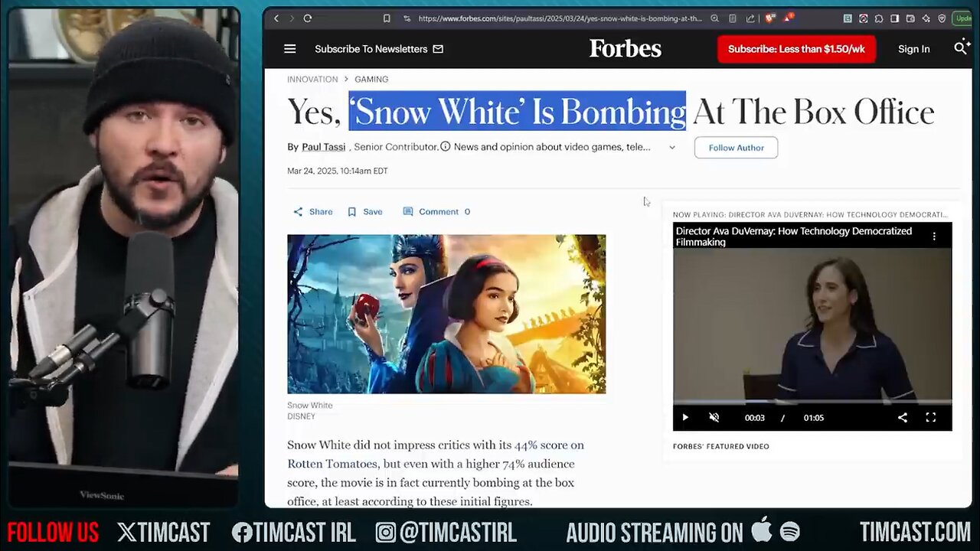Open the Forbes hamburger menu

(x=289, y=49)
